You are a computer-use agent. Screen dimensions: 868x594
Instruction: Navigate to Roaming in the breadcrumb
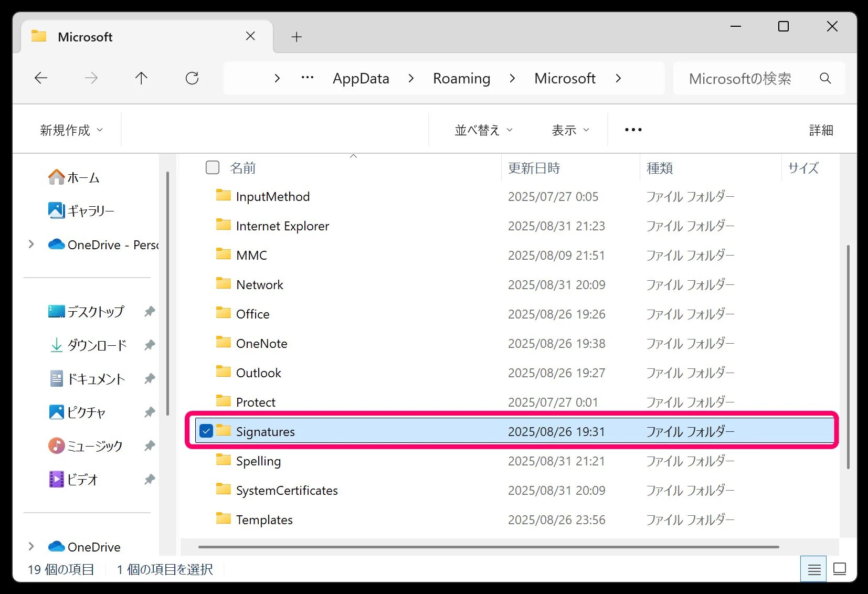[462, 78]
